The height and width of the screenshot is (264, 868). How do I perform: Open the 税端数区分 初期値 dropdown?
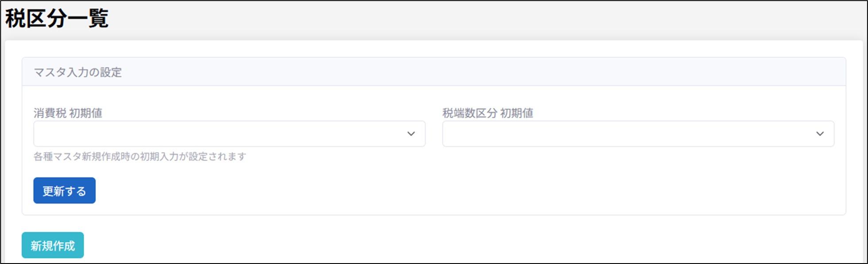(638, 134)
